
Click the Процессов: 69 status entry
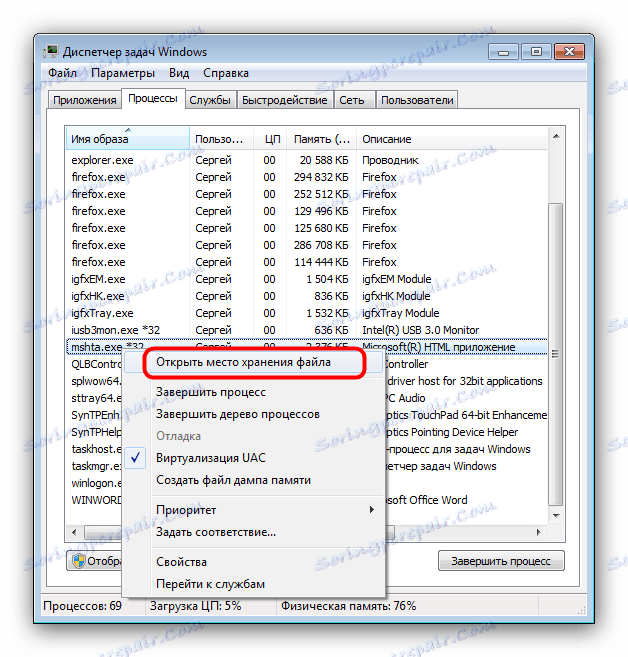click(x=82, y=606)
